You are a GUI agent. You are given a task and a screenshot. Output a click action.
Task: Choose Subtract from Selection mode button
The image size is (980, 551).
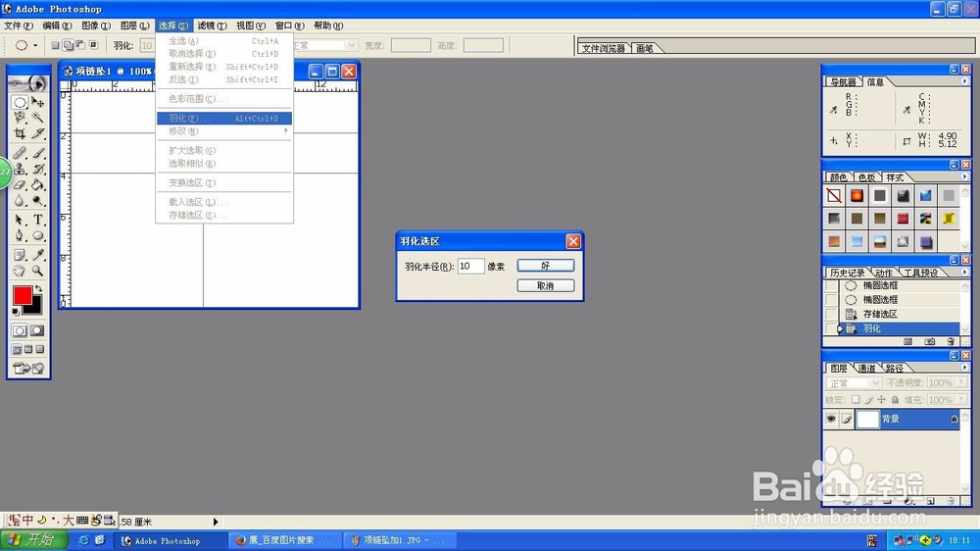[80, 45]
